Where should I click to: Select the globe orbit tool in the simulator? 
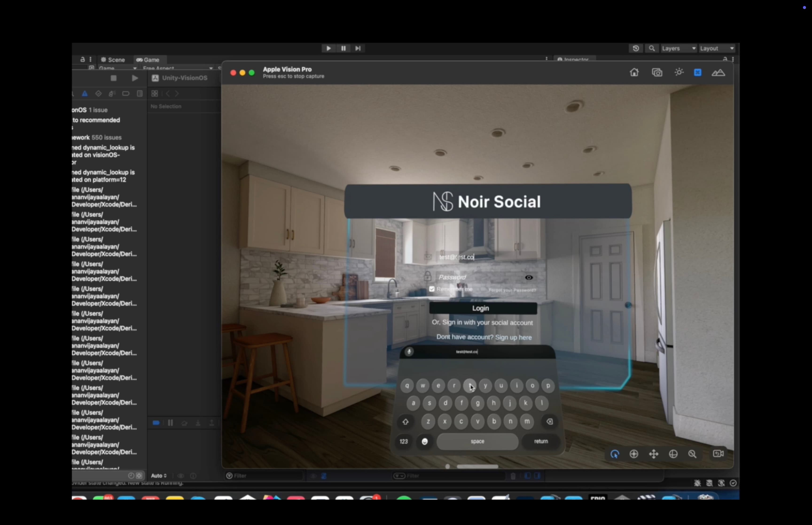(673, 454)
